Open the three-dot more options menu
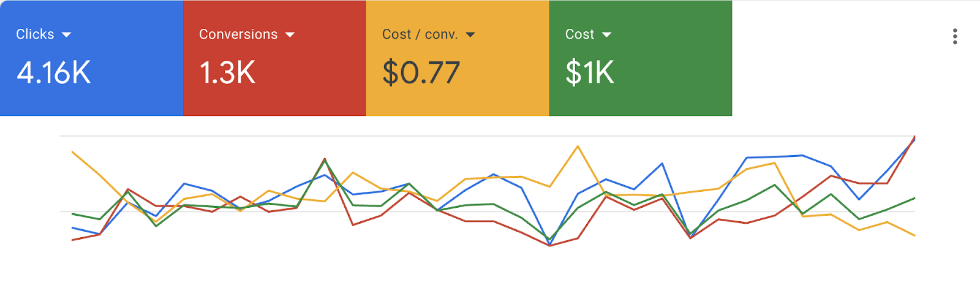Screen dimensions: 980x285 [955, 36]
